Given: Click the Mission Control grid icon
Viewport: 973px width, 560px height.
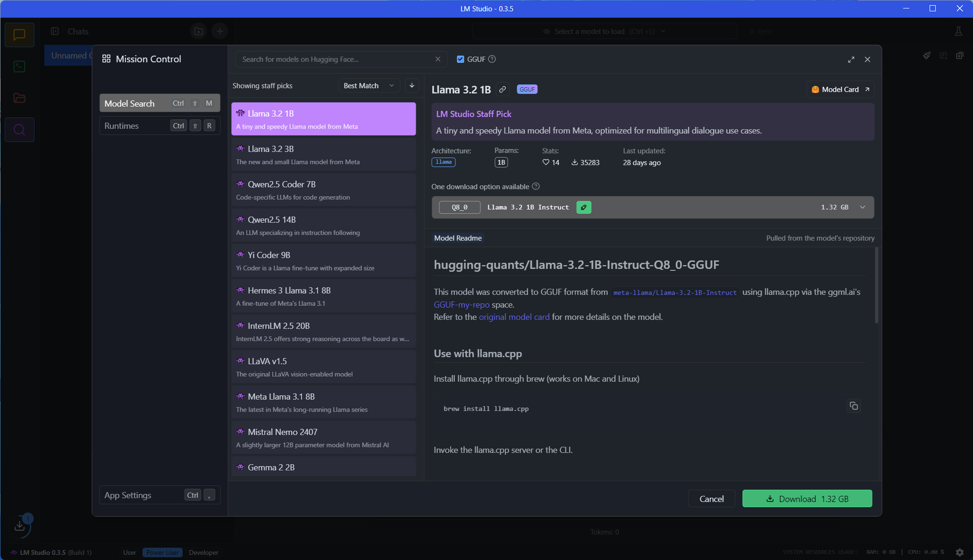Looking at the screenshot, I should click(106, 59).
